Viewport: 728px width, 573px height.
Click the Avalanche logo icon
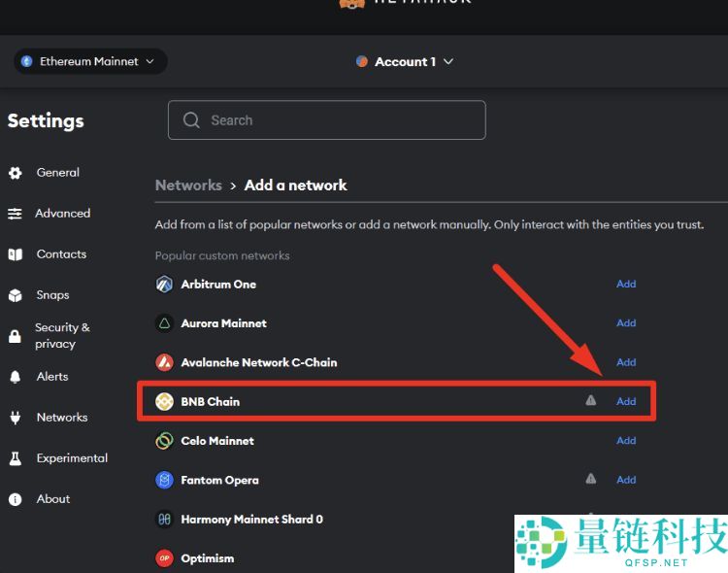click(164, 362)
